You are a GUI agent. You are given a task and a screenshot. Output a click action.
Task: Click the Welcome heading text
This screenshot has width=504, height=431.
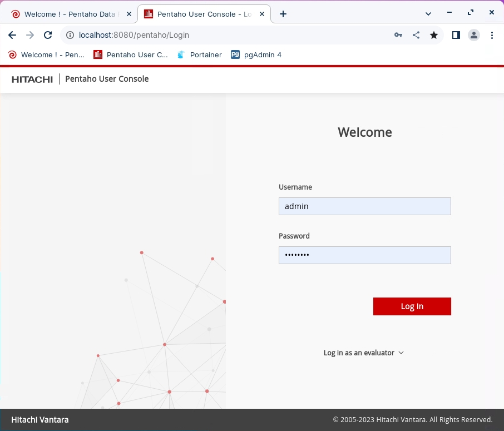[x=365, y=132]
